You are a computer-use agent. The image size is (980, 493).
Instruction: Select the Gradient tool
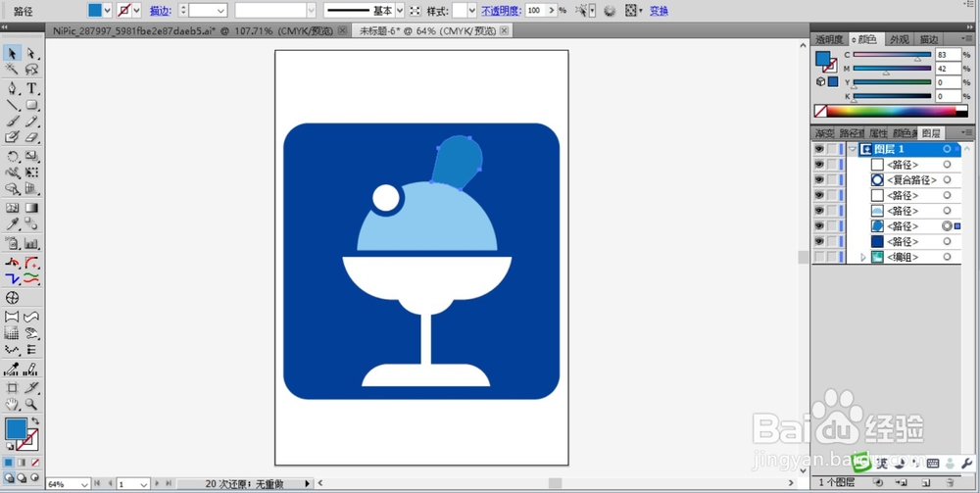tap(31, 208)
